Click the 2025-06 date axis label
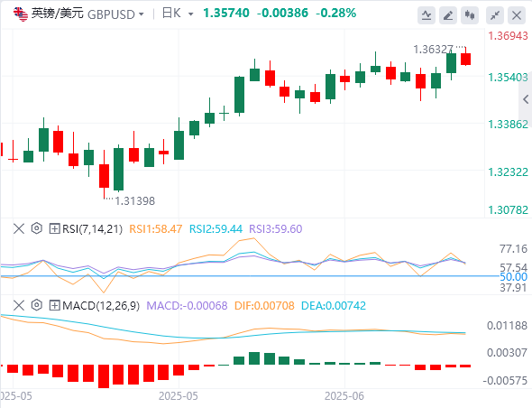532x408 pixels. tap(344, 396)
